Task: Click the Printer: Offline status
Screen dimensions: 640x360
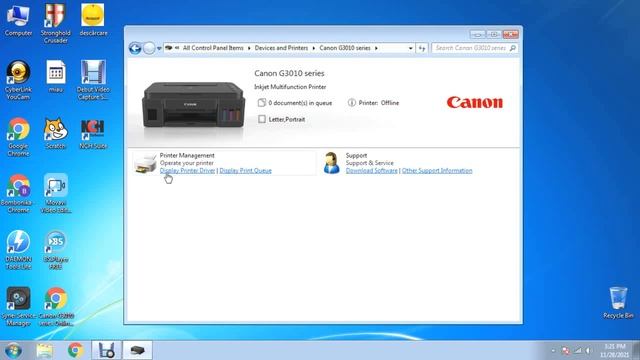Action: (x=373, y=103)
